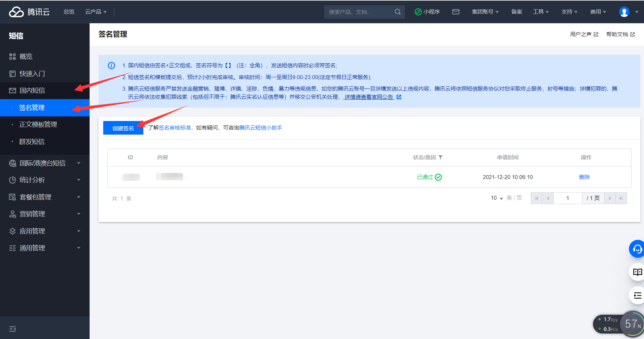Click the 创建签名 create signature button
The image size is (644, 339).
tap(123, 128)
